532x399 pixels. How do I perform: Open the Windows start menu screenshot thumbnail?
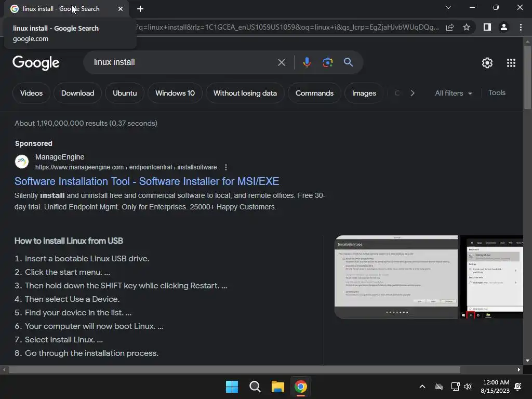click(491, 276)
